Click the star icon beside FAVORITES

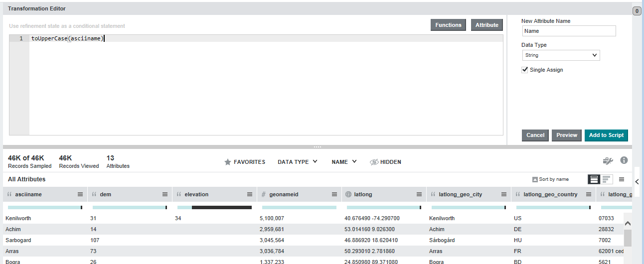[228, 162]
